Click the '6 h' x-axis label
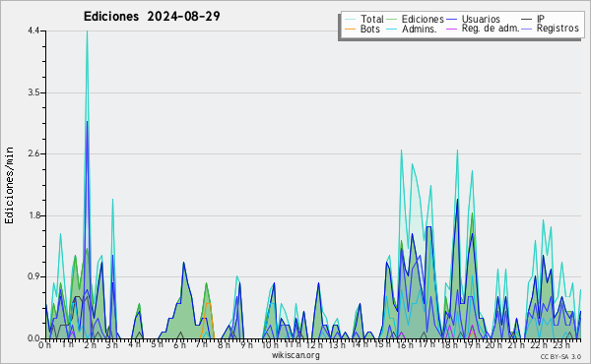 179,344
